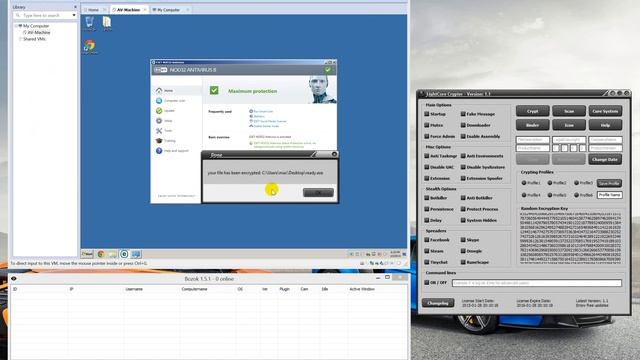This screenshot has width=640, height=360.
Task: Click the Random Encryption Key text area
Action: pyautogui.click(x=570, y=238)
